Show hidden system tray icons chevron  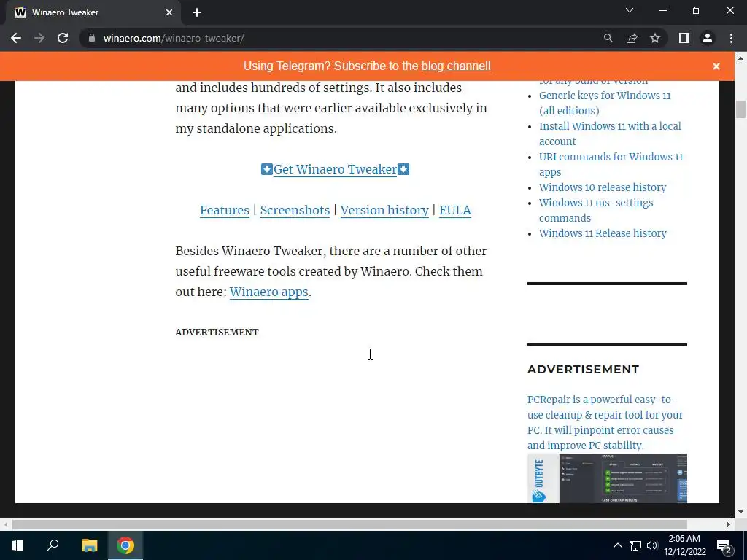point(617,545)
